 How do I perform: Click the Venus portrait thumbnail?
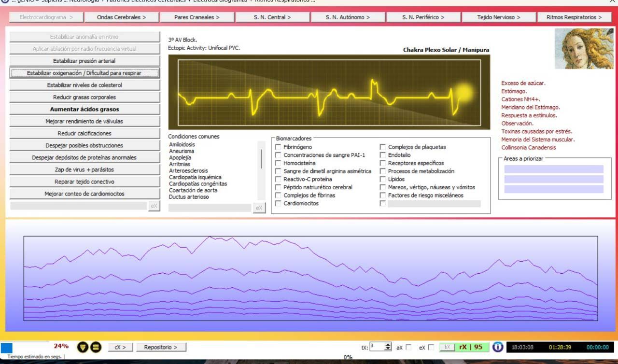tap(583, 48)
